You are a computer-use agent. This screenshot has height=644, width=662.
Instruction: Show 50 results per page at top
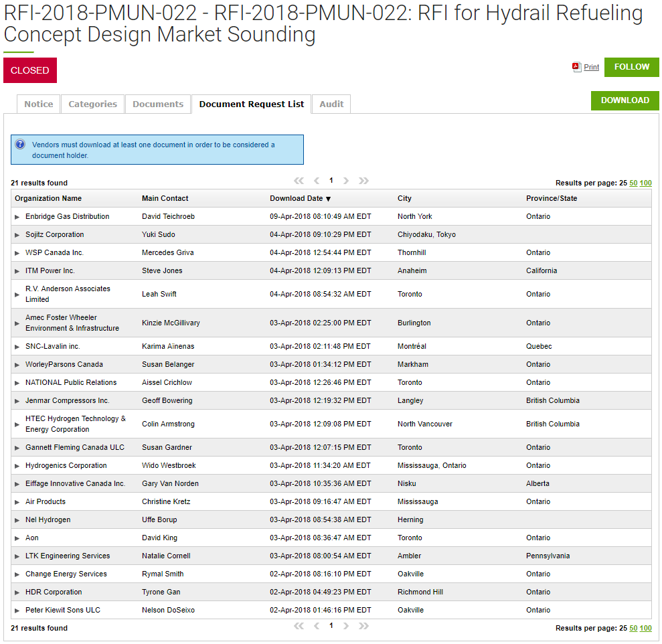pos(633,183)
